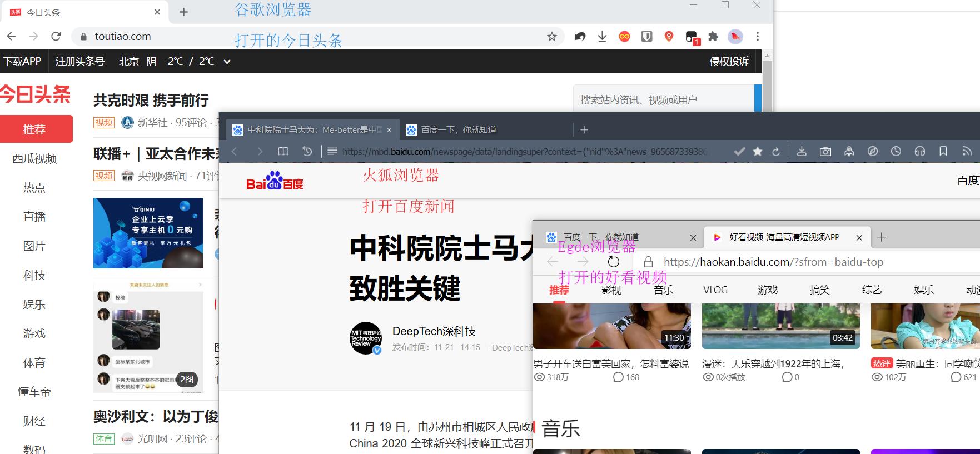The height and width of the screenshot is (454, 980).
Task: Open 影视 category on haokan
Action: click(x=611, y=290)
